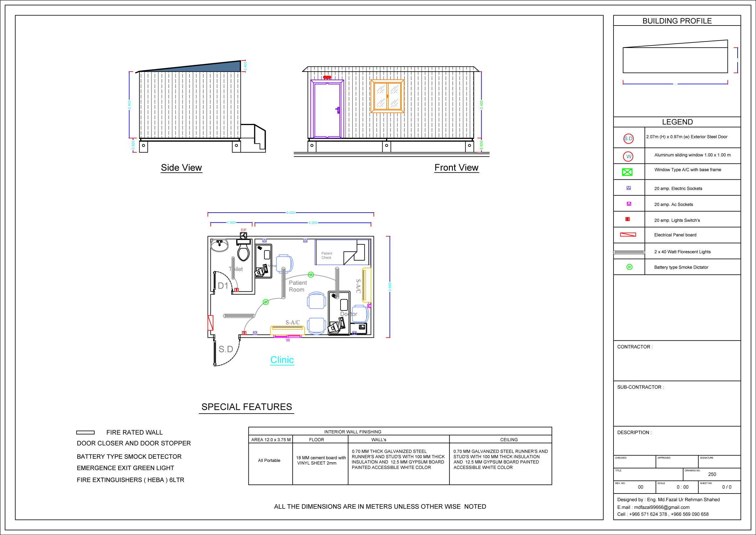This screenshot has width=756, height=535.
Task: Click '2 x 40 Watt Florescent Lights' text
Action: pyautogui.click(x=682, y=252)
